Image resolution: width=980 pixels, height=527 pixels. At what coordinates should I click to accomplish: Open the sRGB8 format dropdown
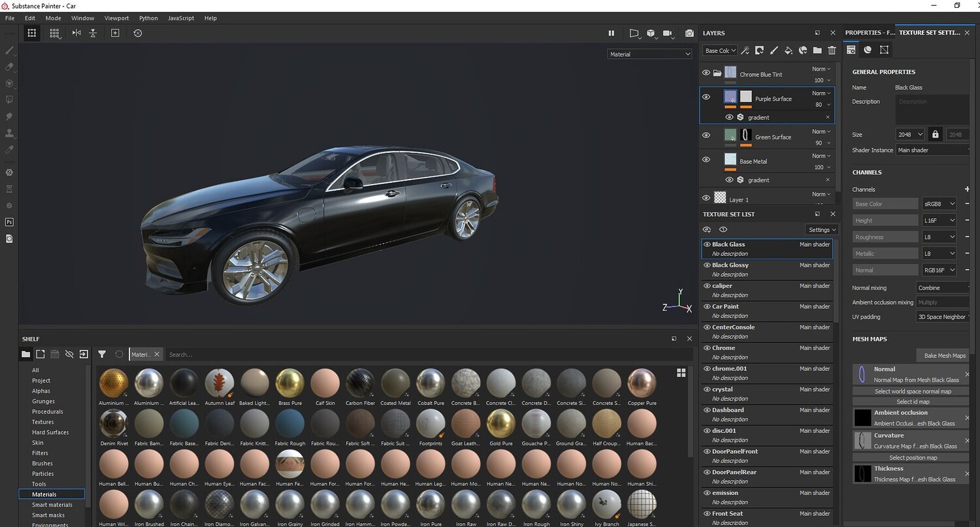(939, 204)
